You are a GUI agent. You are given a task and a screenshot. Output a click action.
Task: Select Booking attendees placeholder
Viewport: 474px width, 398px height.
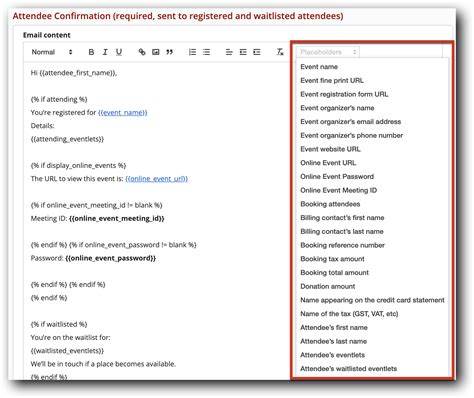click(330, 204)
